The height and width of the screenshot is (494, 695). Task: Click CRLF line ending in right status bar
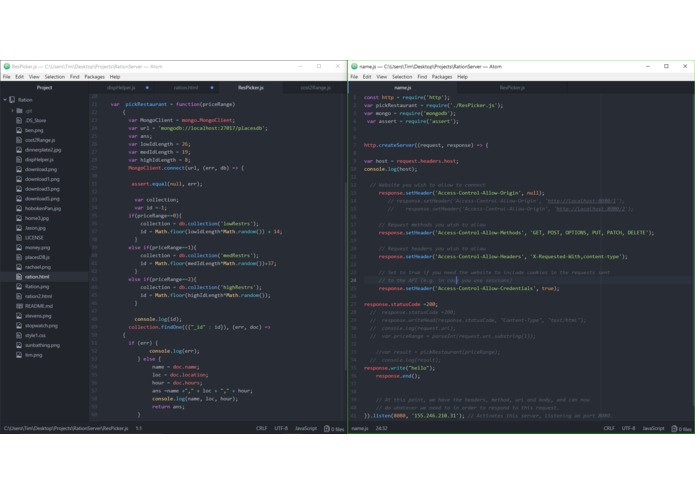pos(609,428)
